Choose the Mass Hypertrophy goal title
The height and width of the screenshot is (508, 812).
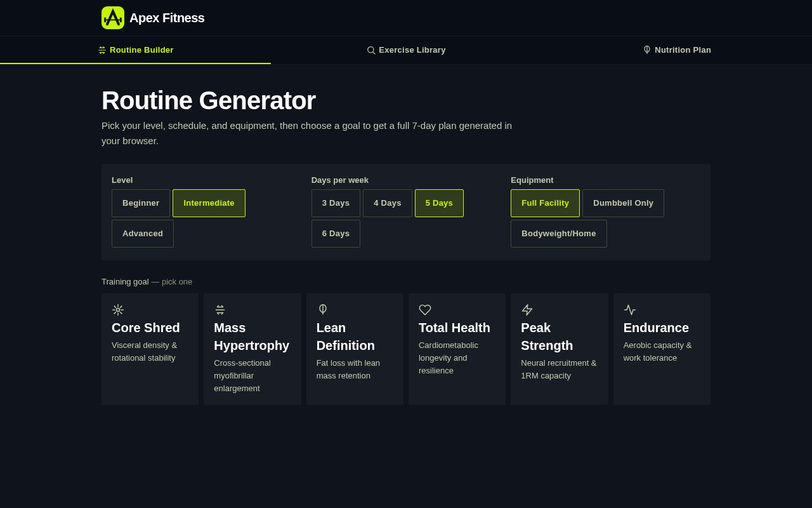click(252, 337)
